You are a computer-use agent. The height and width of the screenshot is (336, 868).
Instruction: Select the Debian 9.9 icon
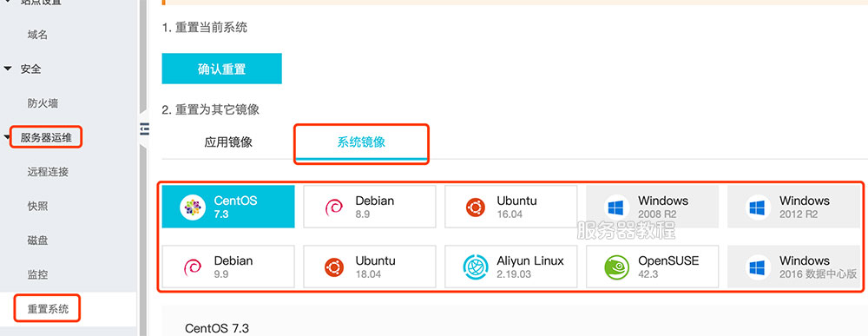pos(193,267)
